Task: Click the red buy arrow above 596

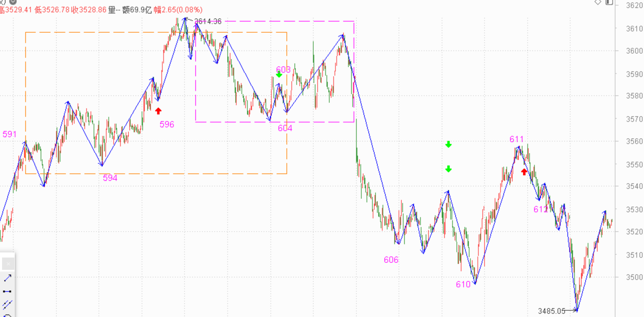Action: (159, 110)
